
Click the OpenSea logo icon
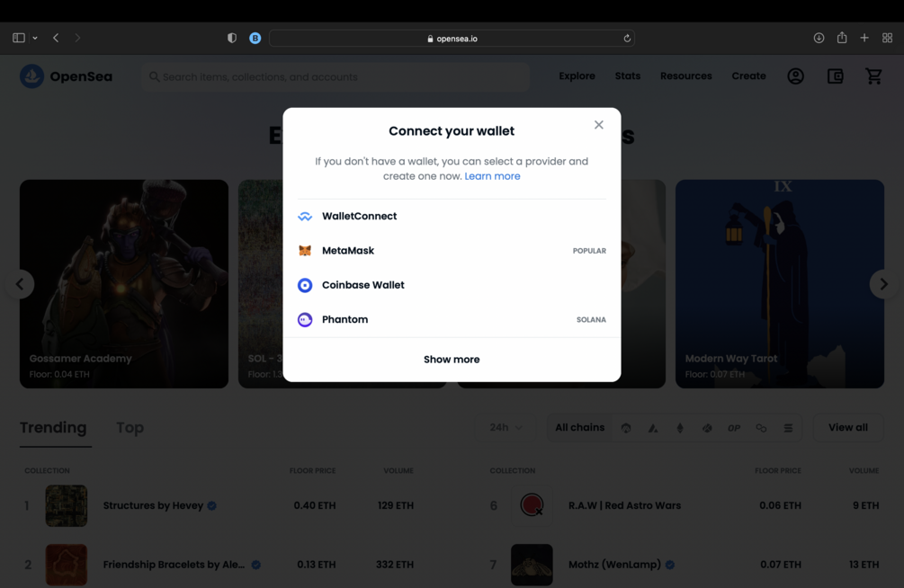click(x=32, y=76)
